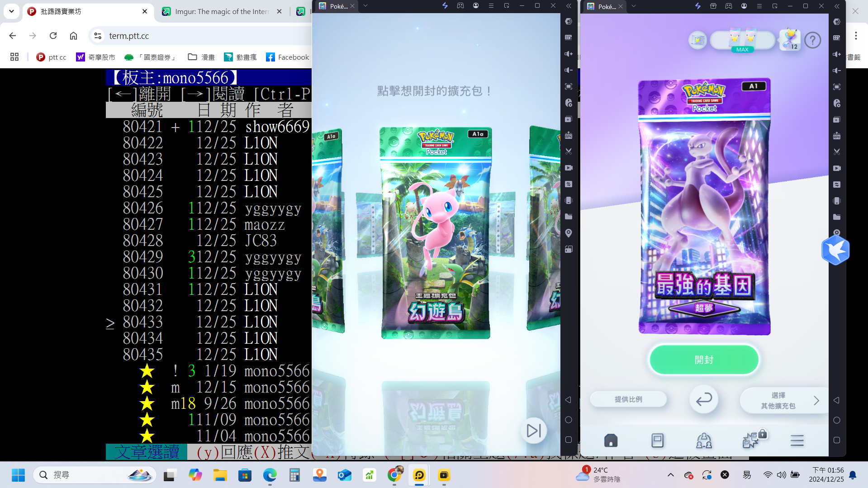Tap the MAX pack stamina gauge
868x488 pixels.
(743, 41)
